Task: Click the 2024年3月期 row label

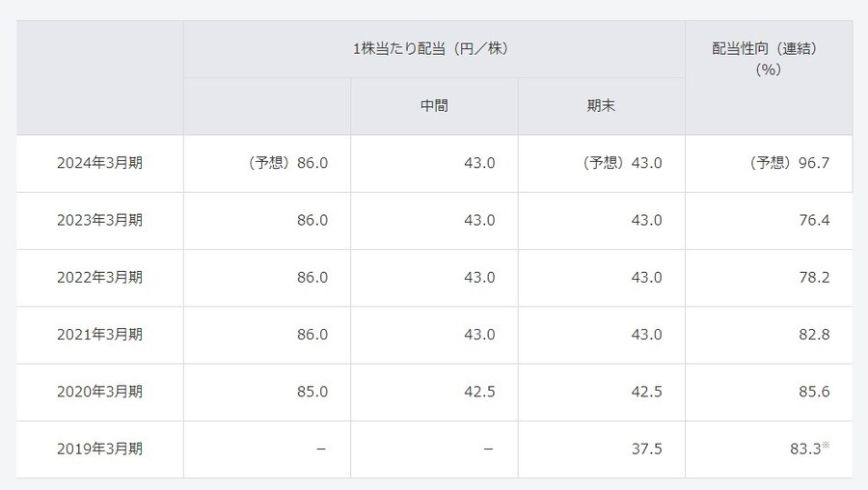Action: pos(100,163)
